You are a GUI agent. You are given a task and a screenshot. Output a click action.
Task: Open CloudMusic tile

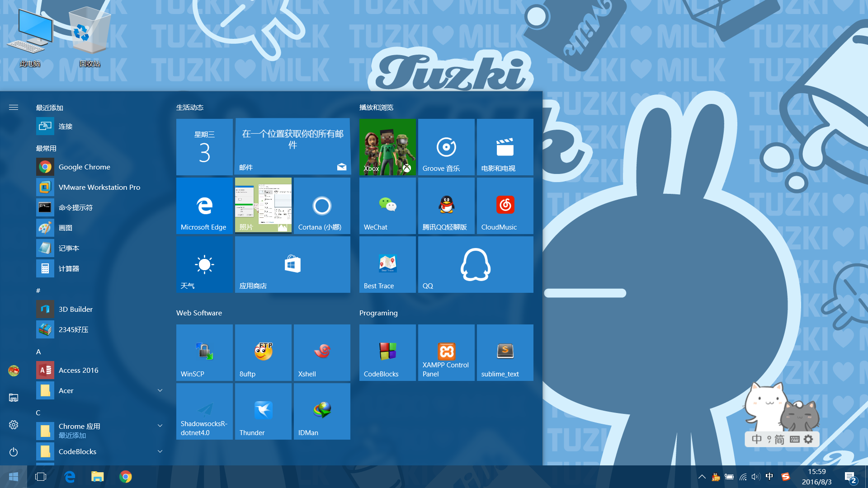505,206
